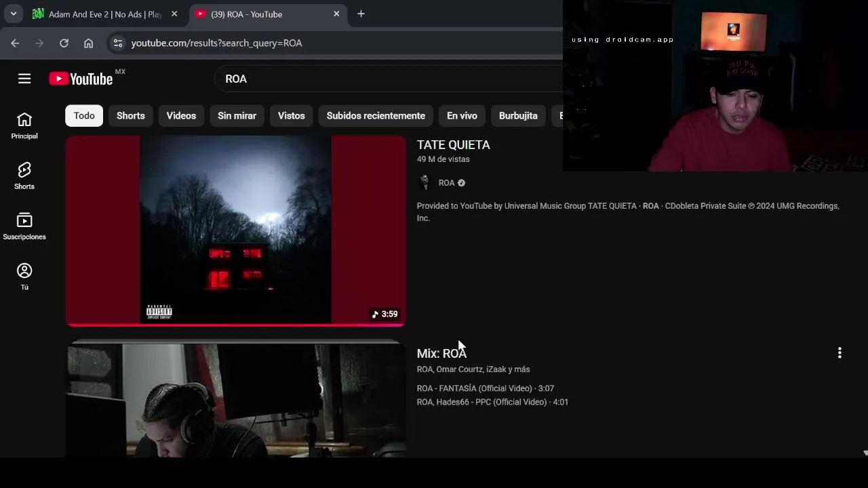Open Principal home in sidebar
The width and height of the screenshot is (868, 488).
tap(24, 126)
